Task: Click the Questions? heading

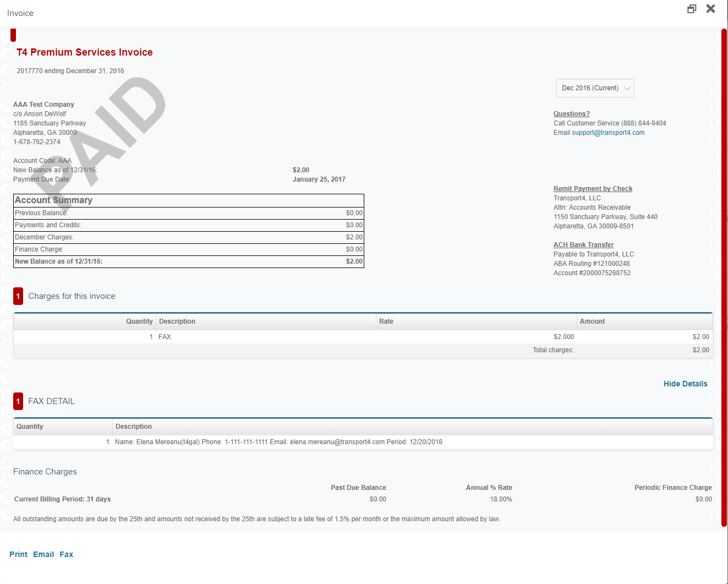Action: [x=571, y=114]
